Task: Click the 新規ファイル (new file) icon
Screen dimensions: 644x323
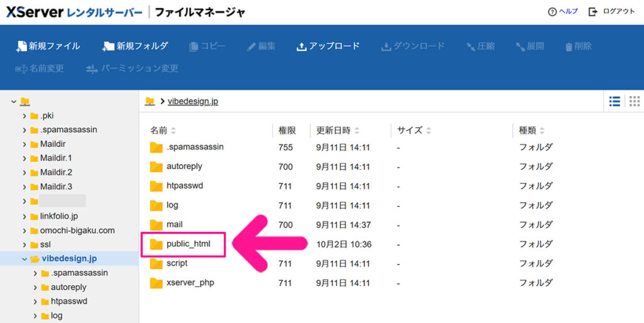Action: (21, 46)
